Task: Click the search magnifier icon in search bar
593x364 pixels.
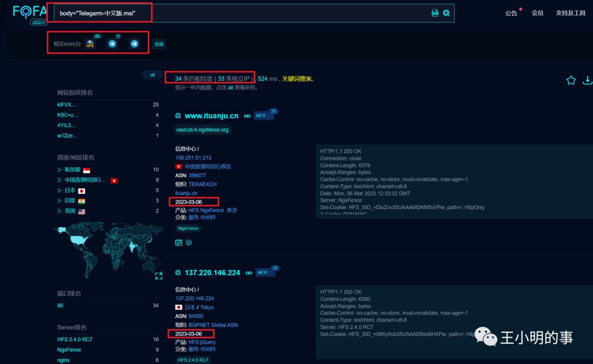Action: pyautogui.click(x=446, y=13)
